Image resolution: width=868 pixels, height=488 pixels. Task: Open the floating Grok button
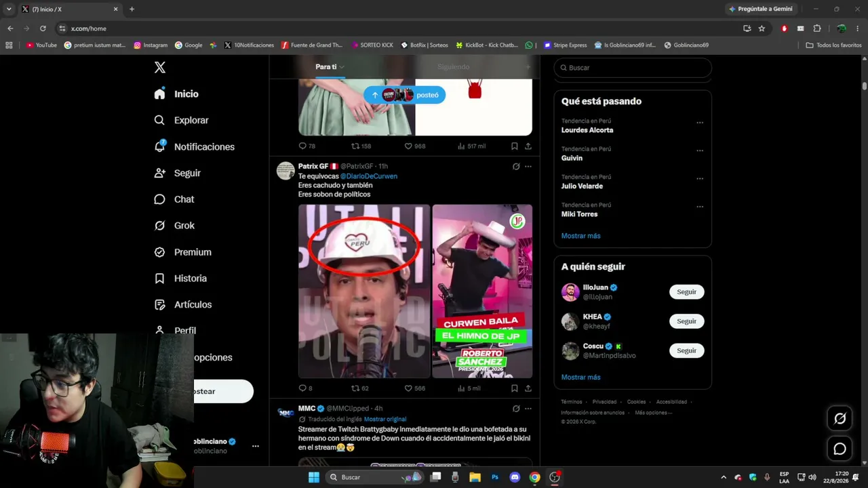pos(840,419)
